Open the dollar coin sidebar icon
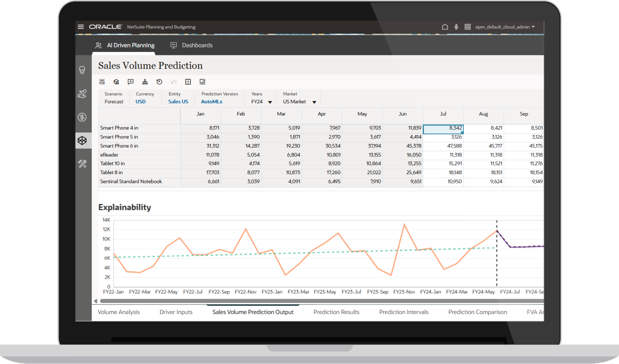The width and height of the screenshot is (619, 364). coord(82,117)
